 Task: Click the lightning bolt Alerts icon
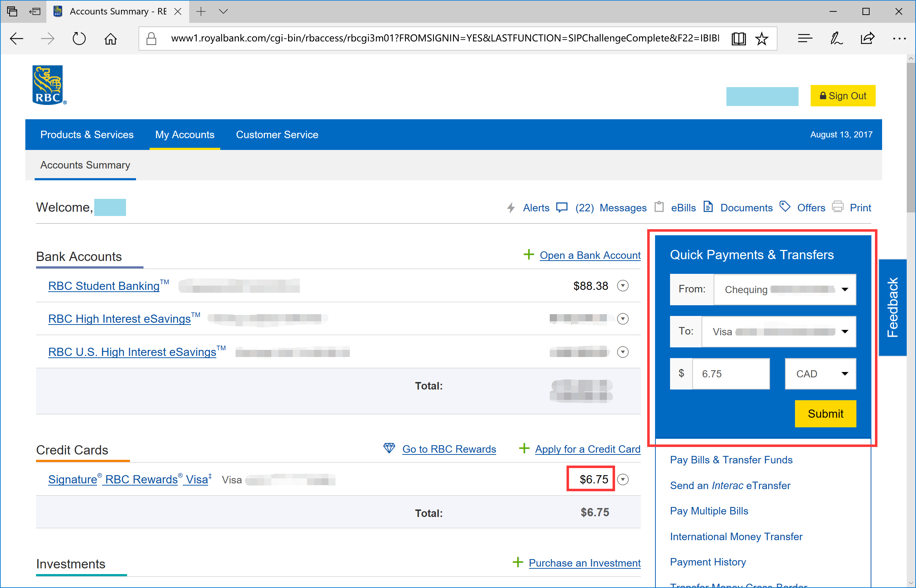coord(511,207)
